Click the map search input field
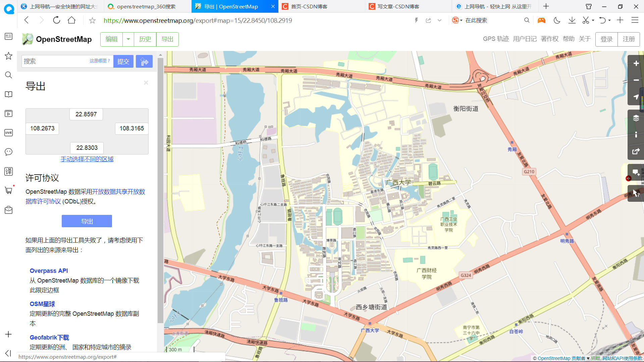The image size is (644, 362). pos(54,61)
